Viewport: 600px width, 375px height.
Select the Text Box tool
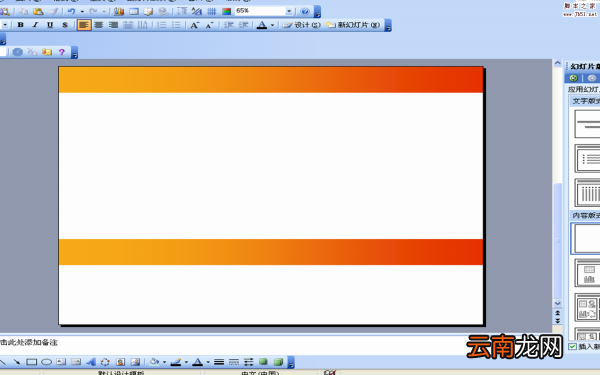61,362
